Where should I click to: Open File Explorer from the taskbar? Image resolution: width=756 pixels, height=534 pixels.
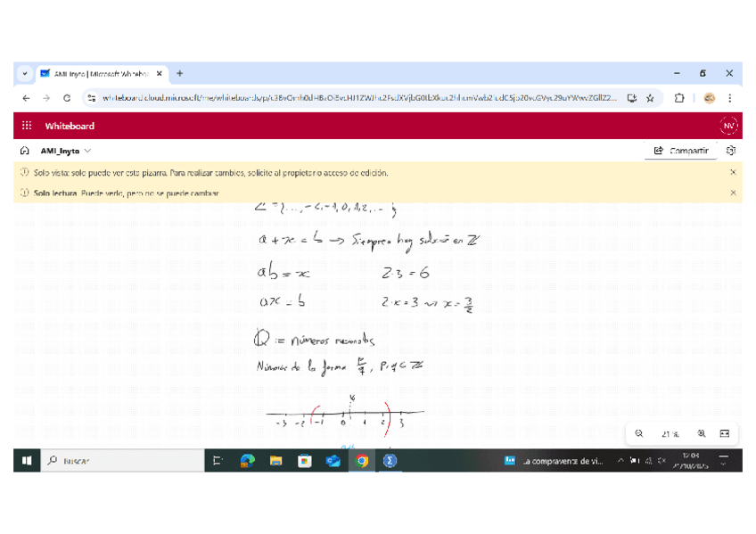(275, 461)
